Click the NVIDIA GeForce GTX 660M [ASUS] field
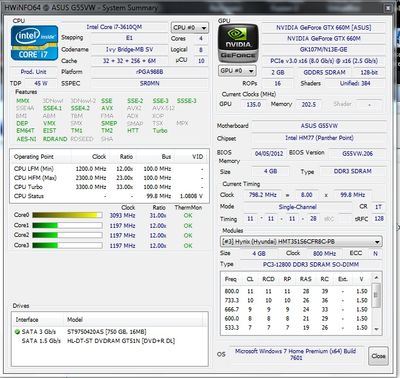 pos(324,28)
